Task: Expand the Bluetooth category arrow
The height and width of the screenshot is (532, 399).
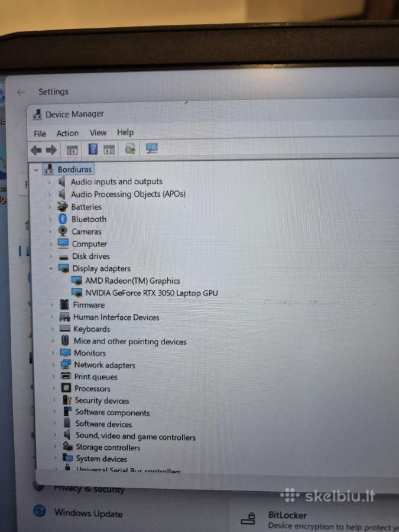Action: click(50, 219)
